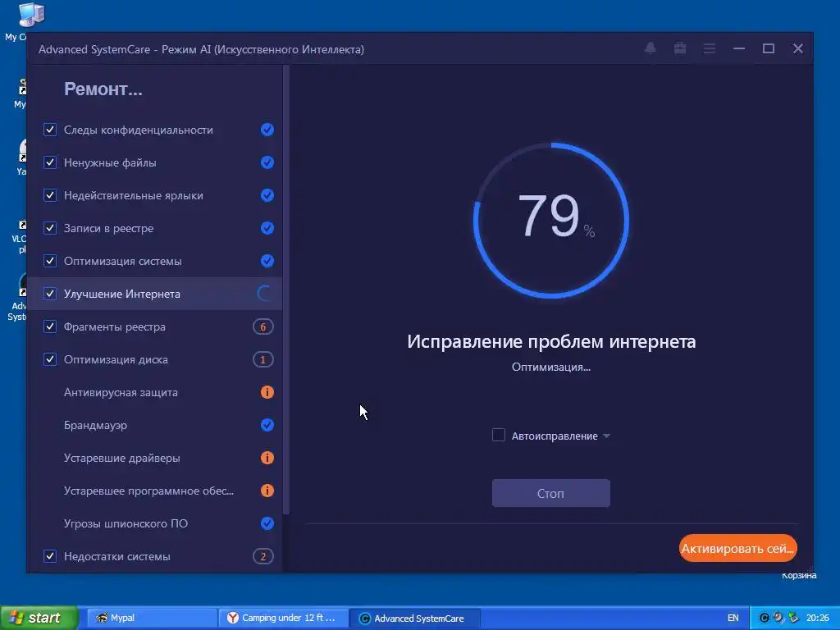Switch to Camping under 12 ft taskbar item
This screenshot has width=840, height=630.
coord(283,618)
